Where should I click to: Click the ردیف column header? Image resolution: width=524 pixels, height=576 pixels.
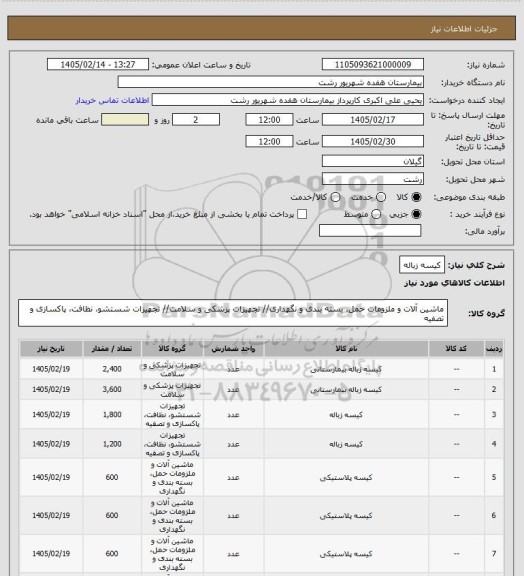point(494,349)
